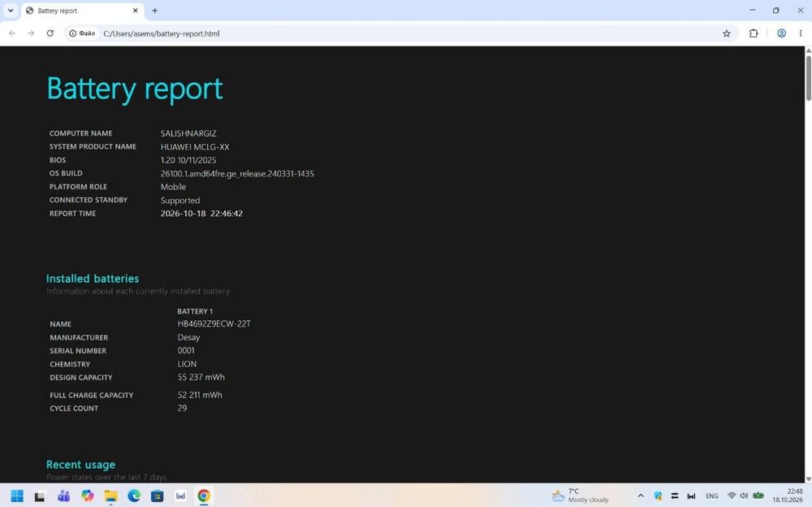Click the Recent usage heading
The image size is (812, 507).
(80, 465)
